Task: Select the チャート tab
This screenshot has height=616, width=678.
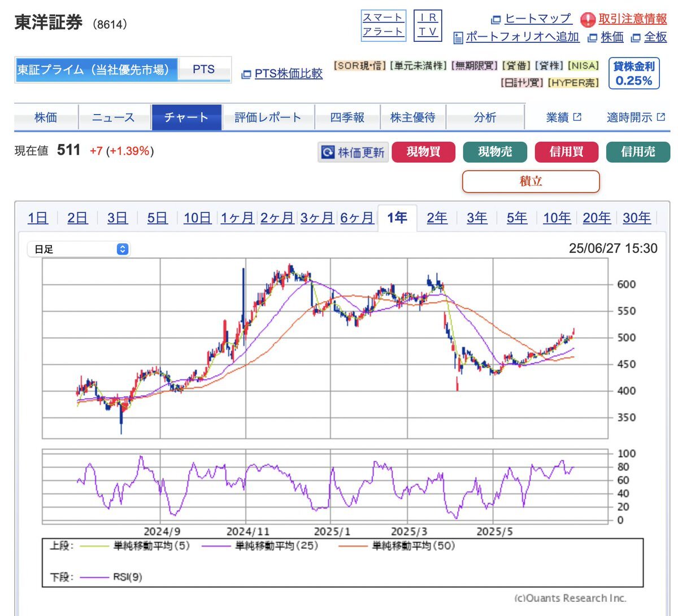Action: (x=186, y=117)
